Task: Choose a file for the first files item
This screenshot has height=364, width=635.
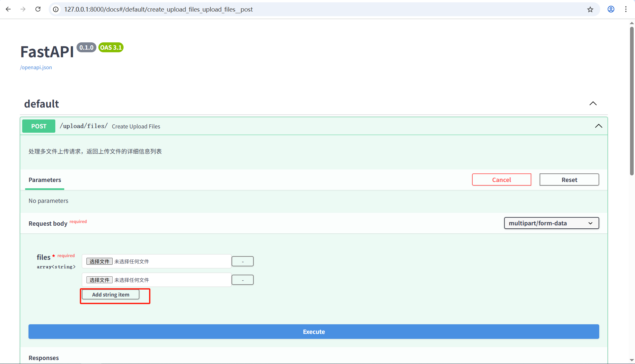Action: pos(99,261)
